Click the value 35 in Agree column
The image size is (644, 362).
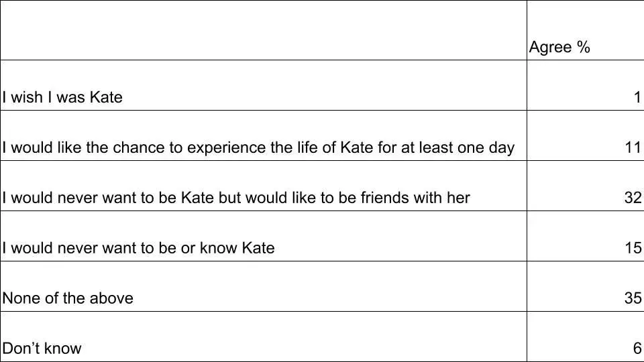point(633,298)
